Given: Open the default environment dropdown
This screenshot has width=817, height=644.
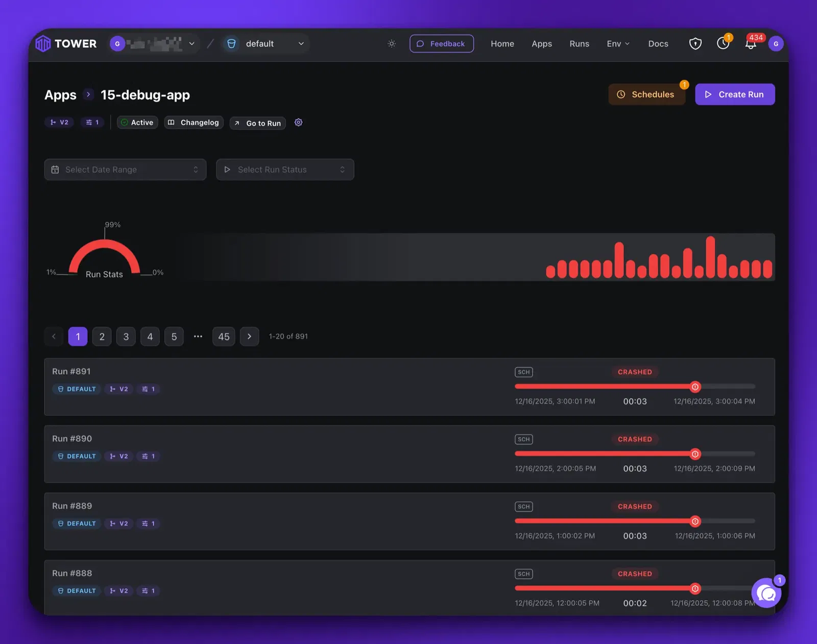Looking at the screenshot, I should tap(266, 44).
